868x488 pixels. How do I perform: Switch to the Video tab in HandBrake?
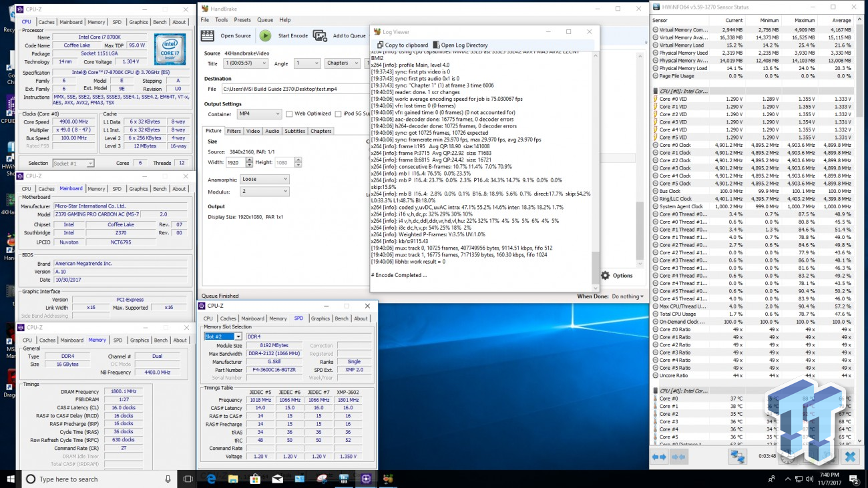point(253,131)
